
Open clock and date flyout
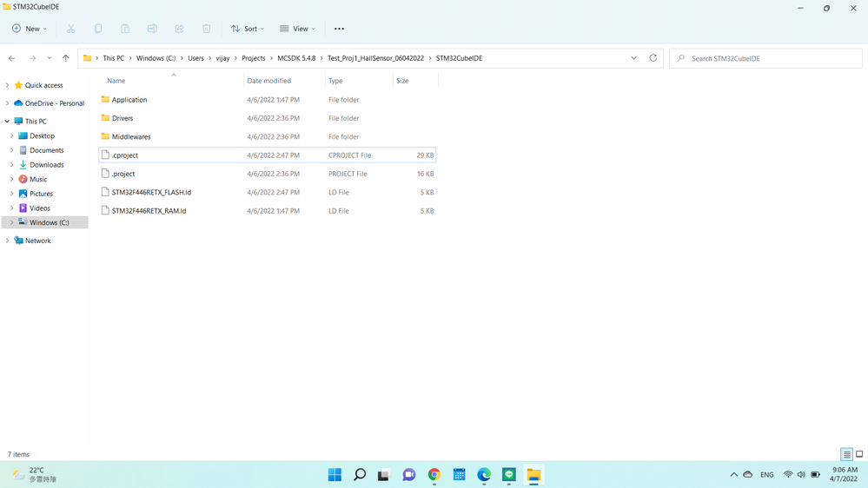844,475
